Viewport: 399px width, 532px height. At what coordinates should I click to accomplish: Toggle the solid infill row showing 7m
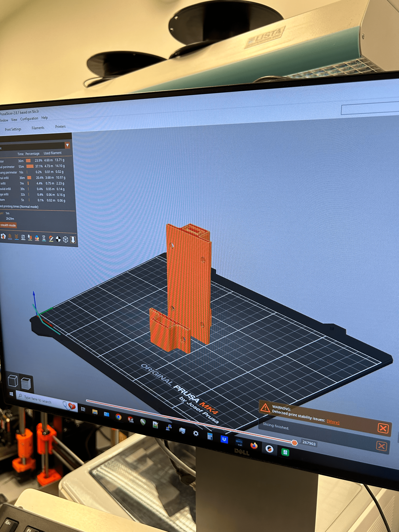pos(32,184)
